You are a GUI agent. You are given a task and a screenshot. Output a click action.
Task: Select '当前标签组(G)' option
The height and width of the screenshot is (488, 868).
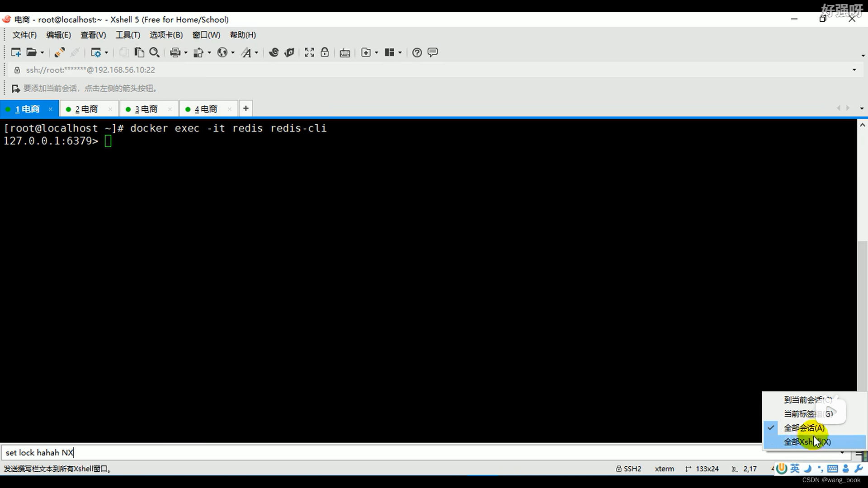(814, 414)
